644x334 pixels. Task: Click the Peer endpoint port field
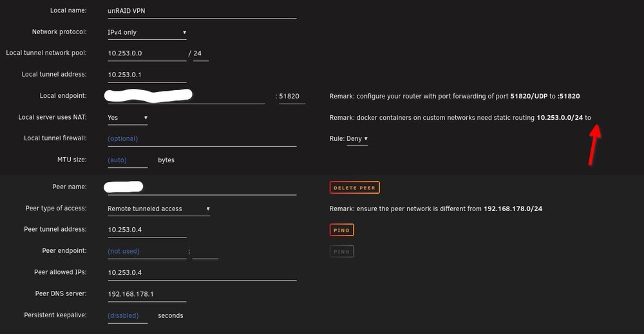click(205, 251)
